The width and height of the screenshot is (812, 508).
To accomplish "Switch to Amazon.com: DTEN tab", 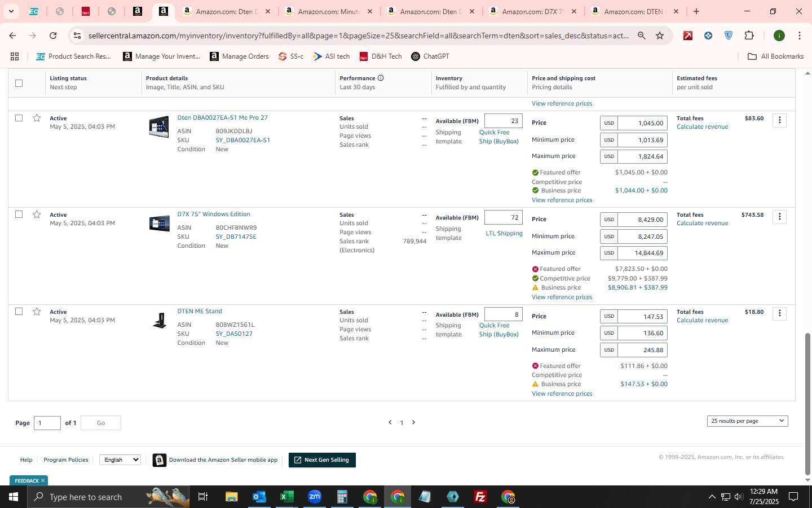I will pyautogui.click(x=634, y=11).
